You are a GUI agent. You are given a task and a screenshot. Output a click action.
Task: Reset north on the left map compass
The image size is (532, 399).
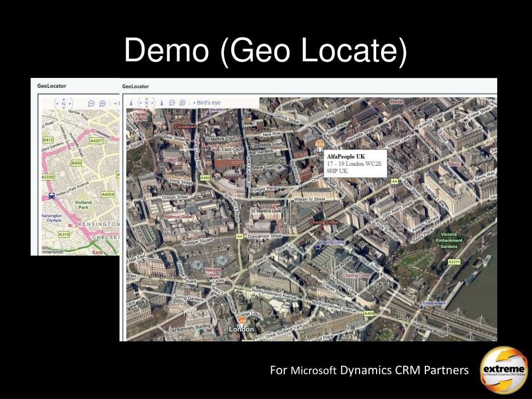pos(63,104)
